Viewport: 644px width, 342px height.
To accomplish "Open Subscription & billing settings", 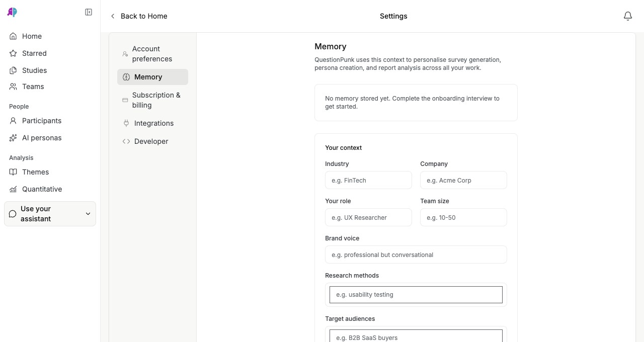I will tap(152, 100).
